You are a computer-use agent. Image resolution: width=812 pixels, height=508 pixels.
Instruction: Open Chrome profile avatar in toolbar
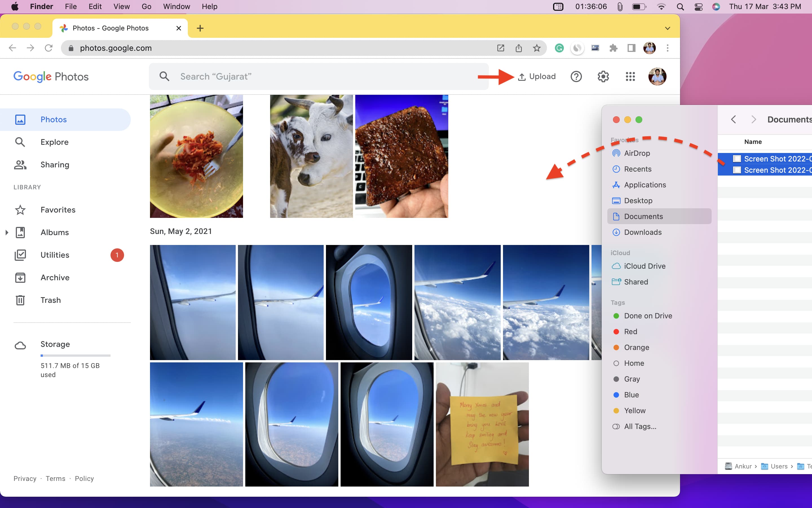(x=650, y=48)
